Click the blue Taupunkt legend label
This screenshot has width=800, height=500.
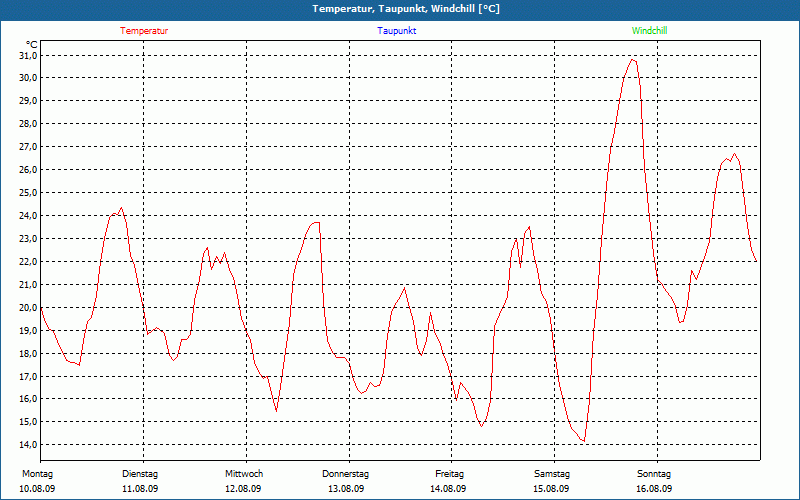click(396, 31)
